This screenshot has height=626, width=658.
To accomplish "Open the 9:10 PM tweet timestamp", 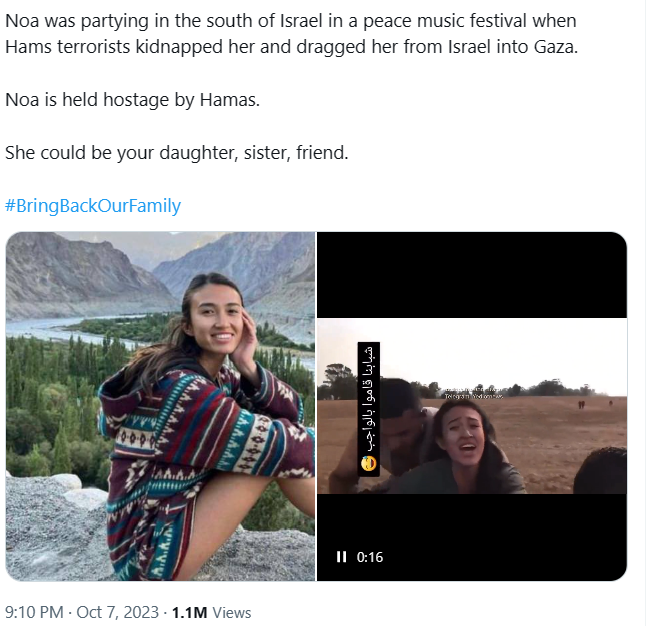I will (x=35, y=612).
